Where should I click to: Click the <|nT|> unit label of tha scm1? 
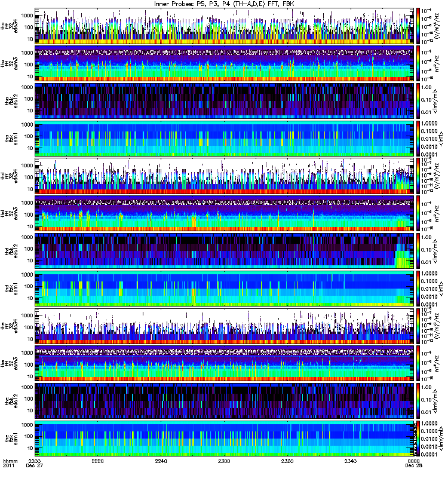point(440,139)
